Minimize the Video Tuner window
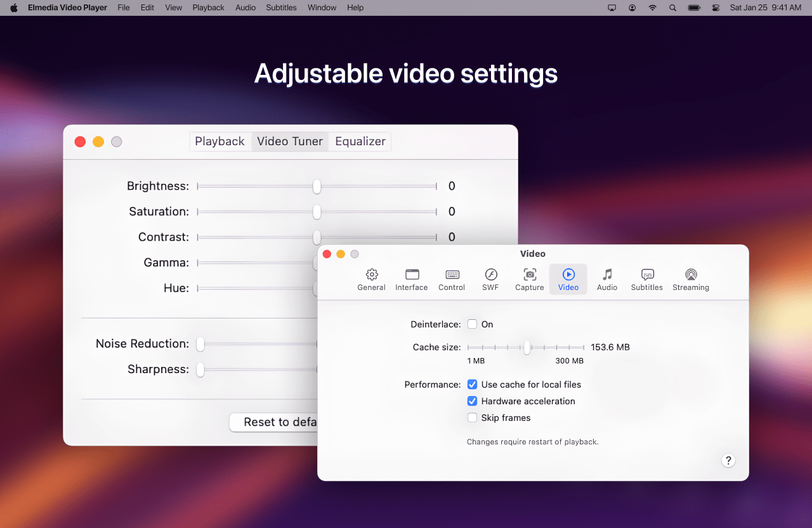812x528 pixels. [98, 142]
